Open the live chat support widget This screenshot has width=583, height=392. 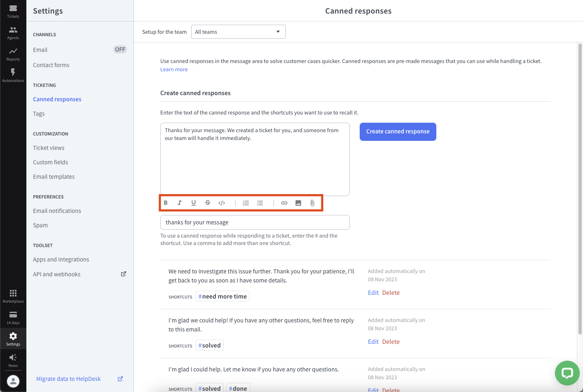pyautogui.click(x=567, y=373)
